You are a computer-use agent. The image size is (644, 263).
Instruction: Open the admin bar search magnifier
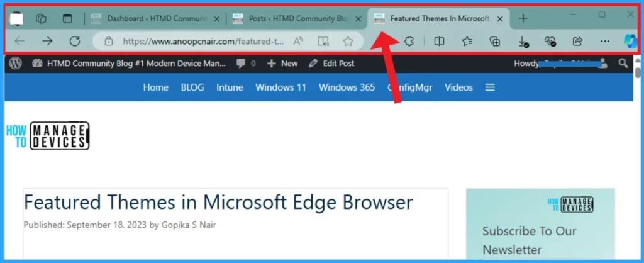coord(623,64)
